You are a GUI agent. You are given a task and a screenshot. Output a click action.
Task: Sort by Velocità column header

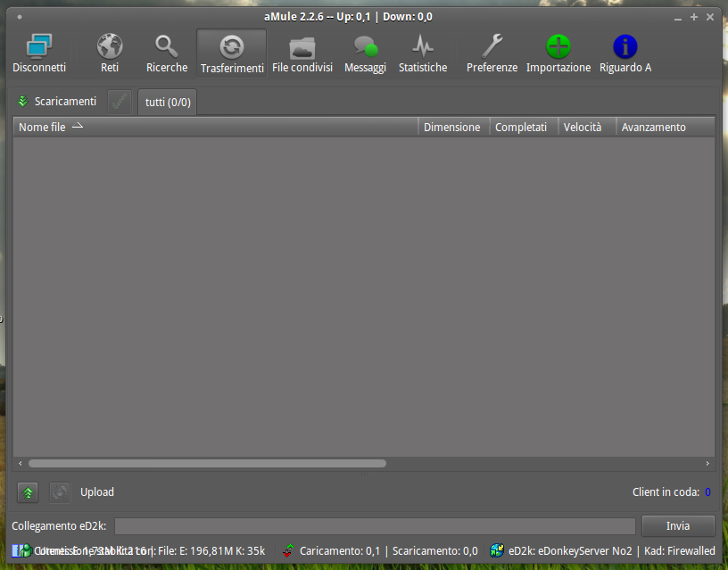tap(587, 128)
